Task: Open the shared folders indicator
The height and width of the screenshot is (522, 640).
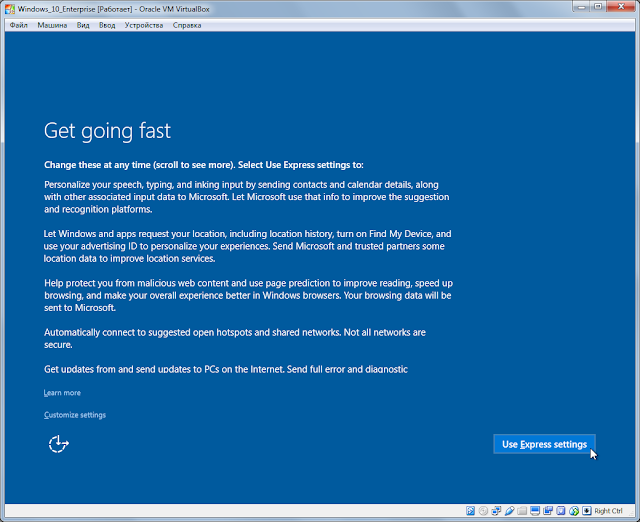Action: [522, 511]
